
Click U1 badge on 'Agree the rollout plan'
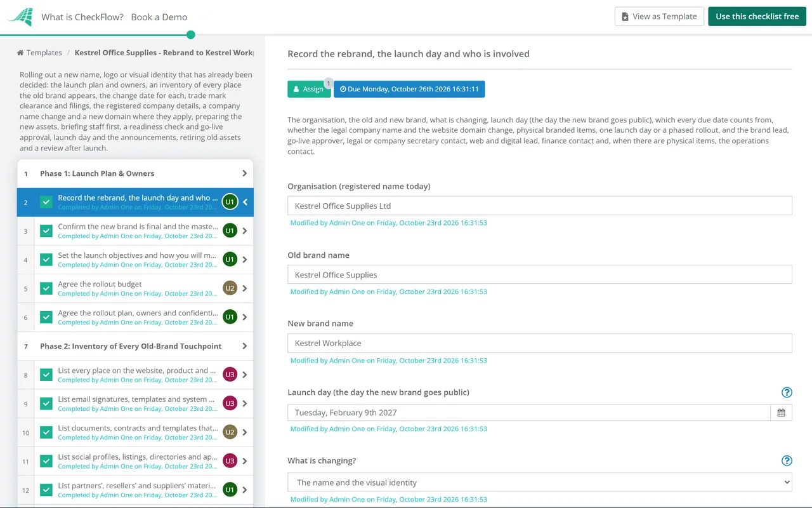tap(230, 317)
